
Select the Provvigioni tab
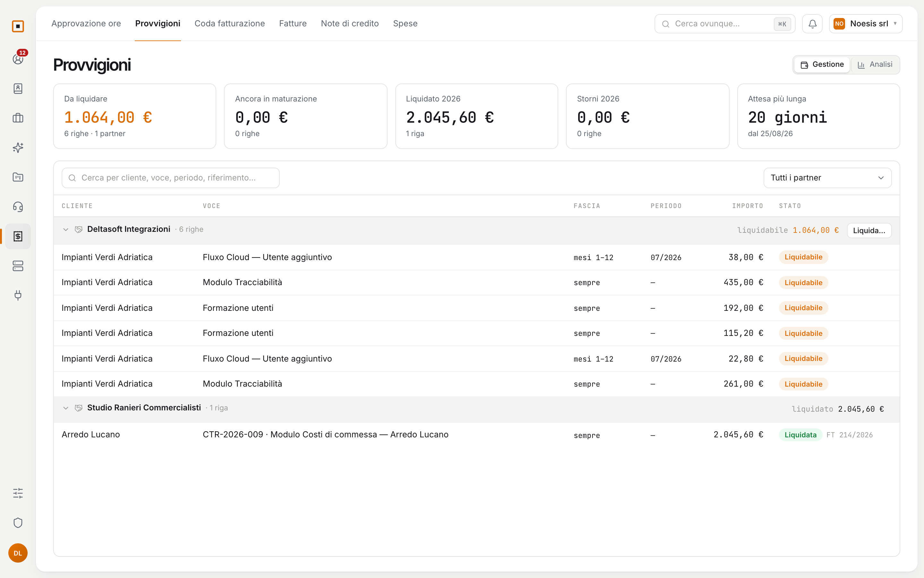pos(158,24)
